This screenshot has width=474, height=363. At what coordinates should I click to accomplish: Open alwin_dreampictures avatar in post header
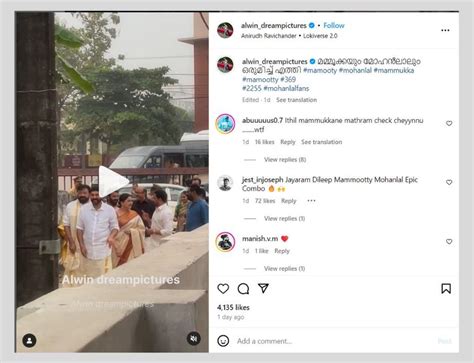tap(225, 30)
